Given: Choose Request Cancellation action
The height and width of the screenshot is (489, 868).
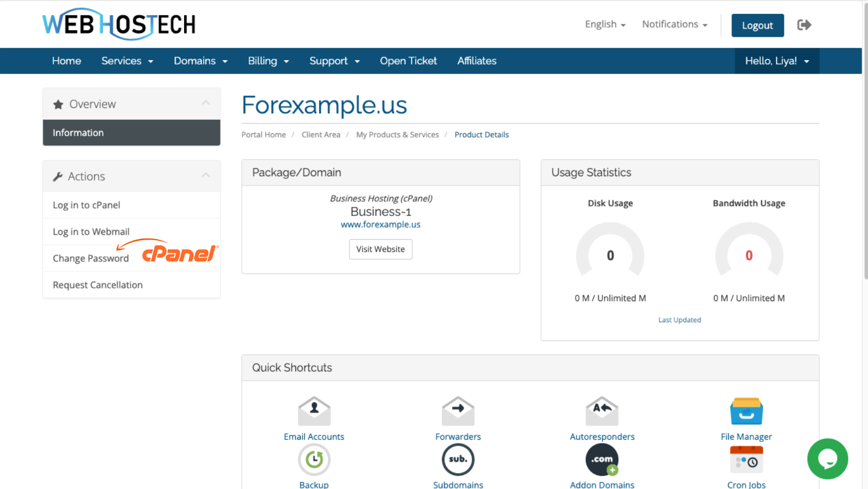Looking at the screenshot, I should [131, 285].
